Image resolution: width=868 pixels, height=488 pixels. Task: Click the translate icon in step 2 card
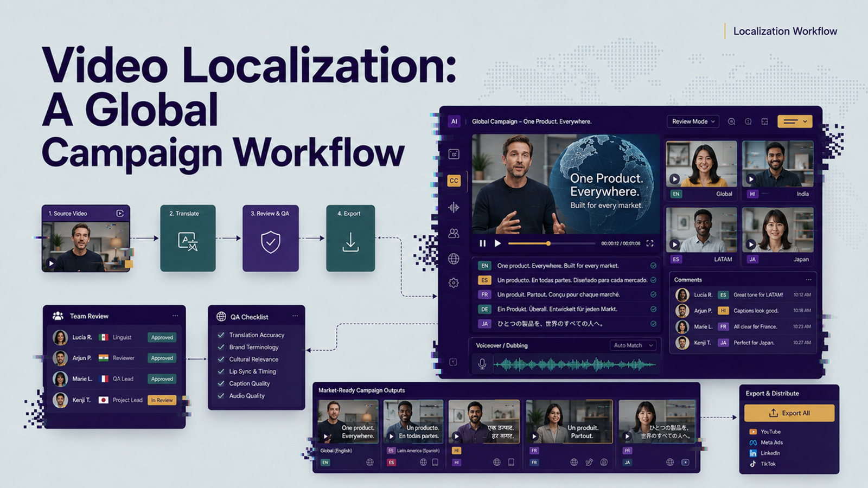point(188,242)
